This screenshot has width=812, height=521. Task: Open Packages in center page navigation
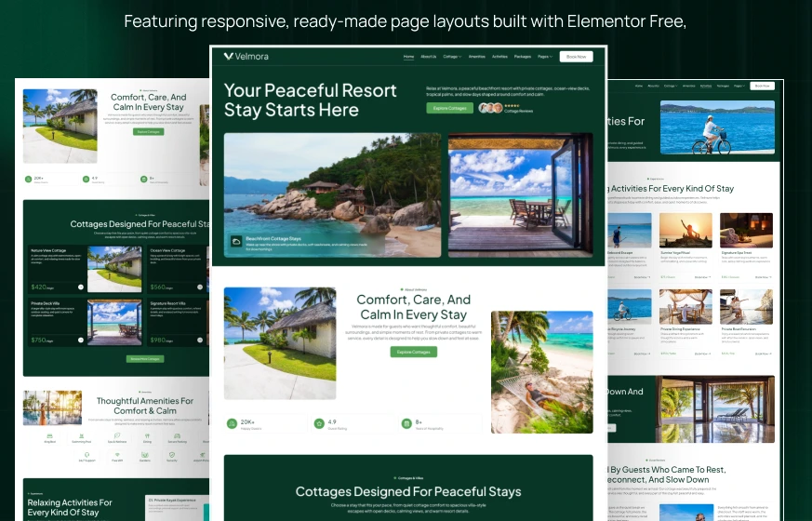pyautogui.click(x=523, y=57)
